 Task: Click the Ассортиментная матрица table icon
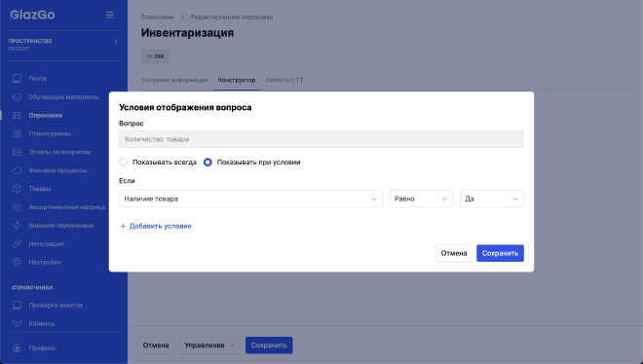click(17, 206)
